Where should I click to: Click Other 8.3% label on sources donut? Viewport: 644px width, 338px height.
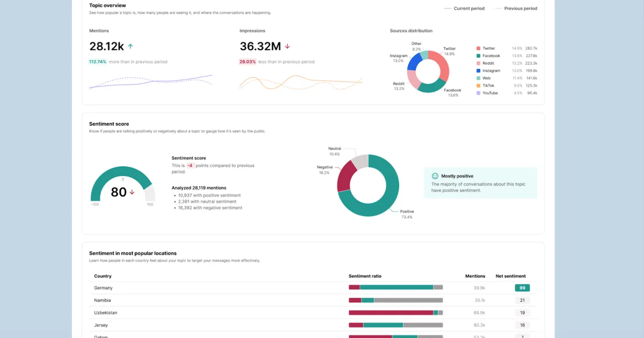pos(416,46)
